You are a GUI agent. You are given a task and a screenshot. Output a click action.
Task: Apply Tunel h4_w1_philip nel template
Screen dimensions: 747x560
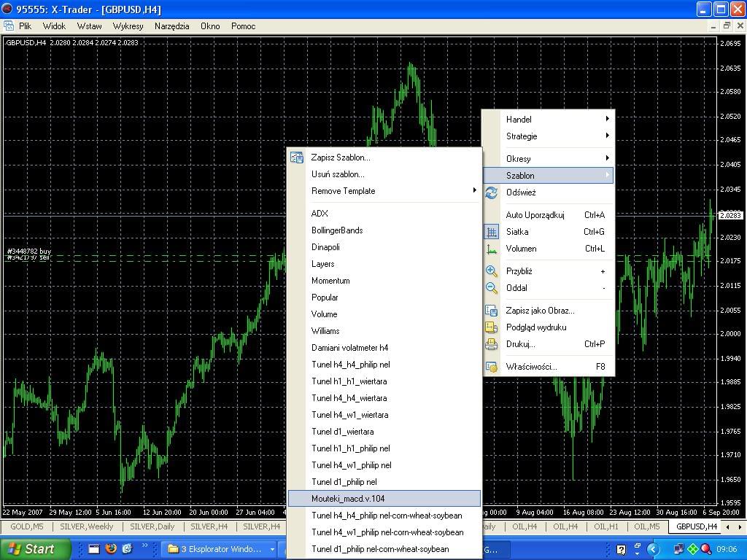[x=384, y=465]
